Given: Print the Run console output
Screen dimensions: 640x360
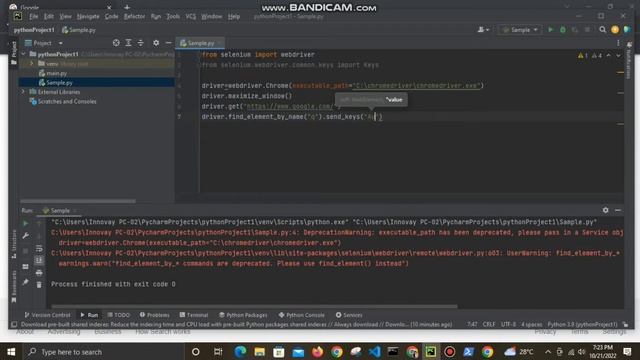Looking at the screenshot, I should 39,272.
